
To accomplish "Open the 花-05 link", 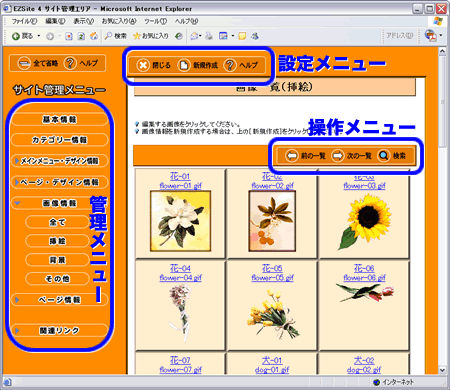I will pyautogui.click(x=272, y=268).
